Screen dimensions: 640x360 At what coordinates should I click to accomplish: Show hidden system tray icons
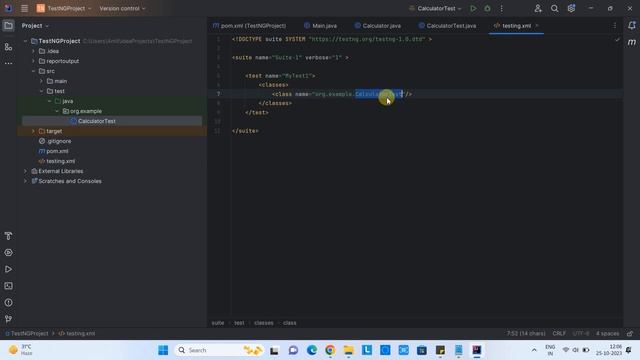coord(534,350)
